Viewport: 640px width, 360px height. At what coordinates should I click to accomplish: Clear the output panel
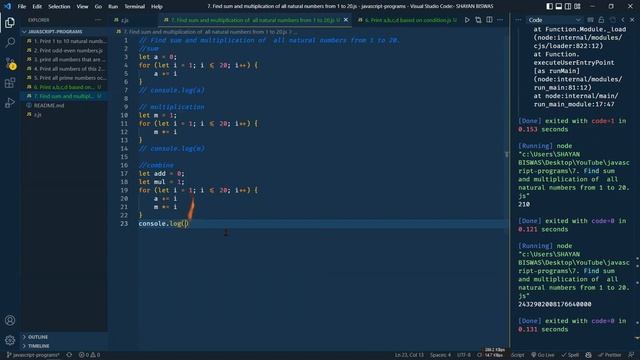(590, 20)
